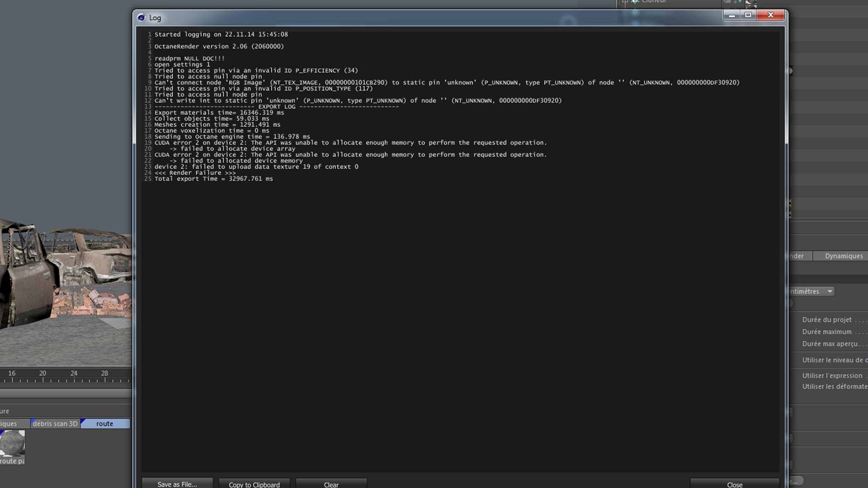Image resolution: width=868 pixels, height=488 pixels.
Task: Click frame 28 on the timeline ruler
Action: pyautogui.click(x=104, y=373)
